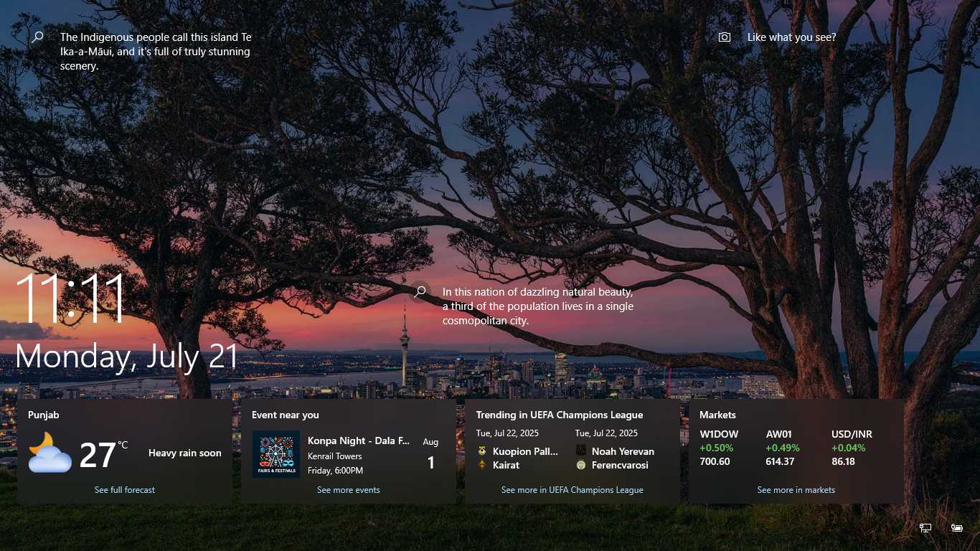Open the 'See full forecast' link
Screen dimensions: 980x551
click(125, 490)
